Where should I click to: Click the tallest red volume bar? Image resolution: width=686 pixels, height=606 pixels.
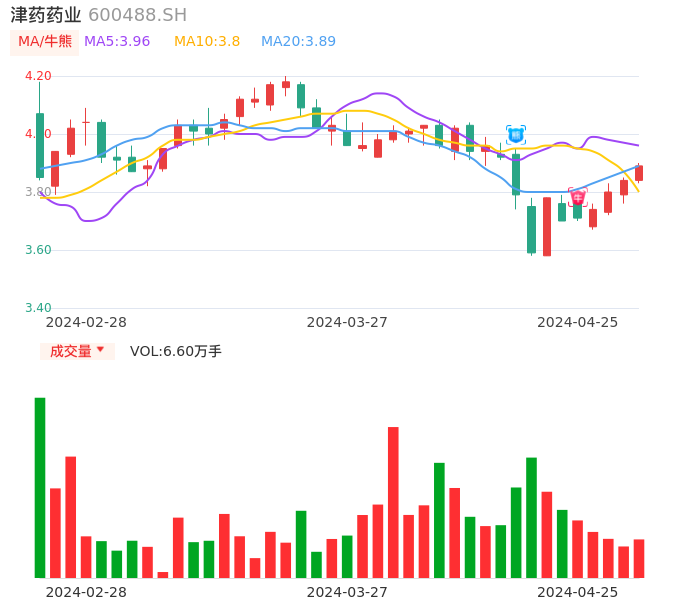point(393,502)
